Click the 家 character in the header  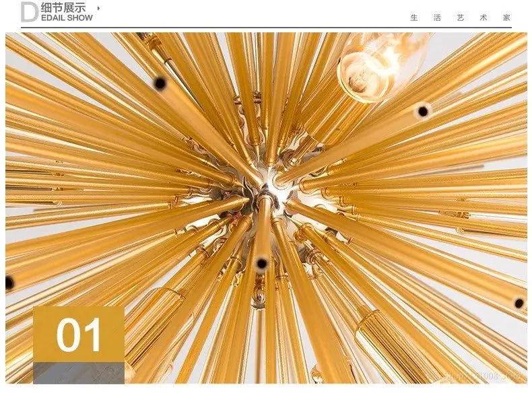coord(506,18)
